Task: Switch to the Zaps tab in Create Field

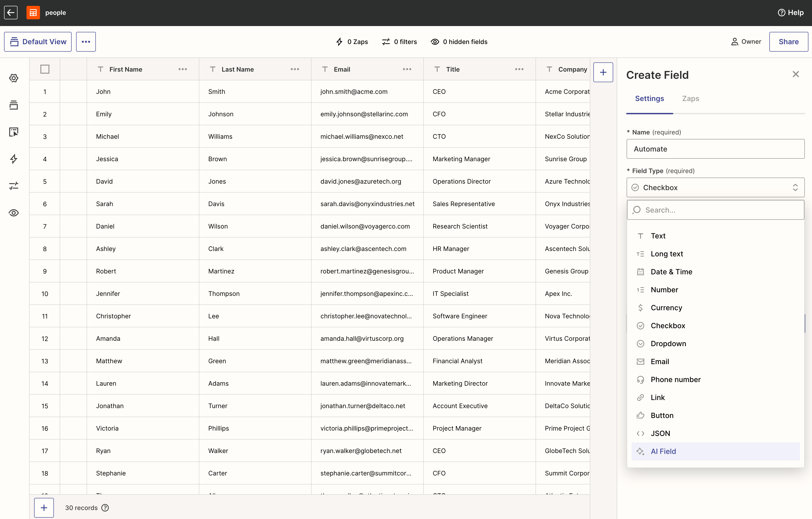Action: tap(690, 99)
